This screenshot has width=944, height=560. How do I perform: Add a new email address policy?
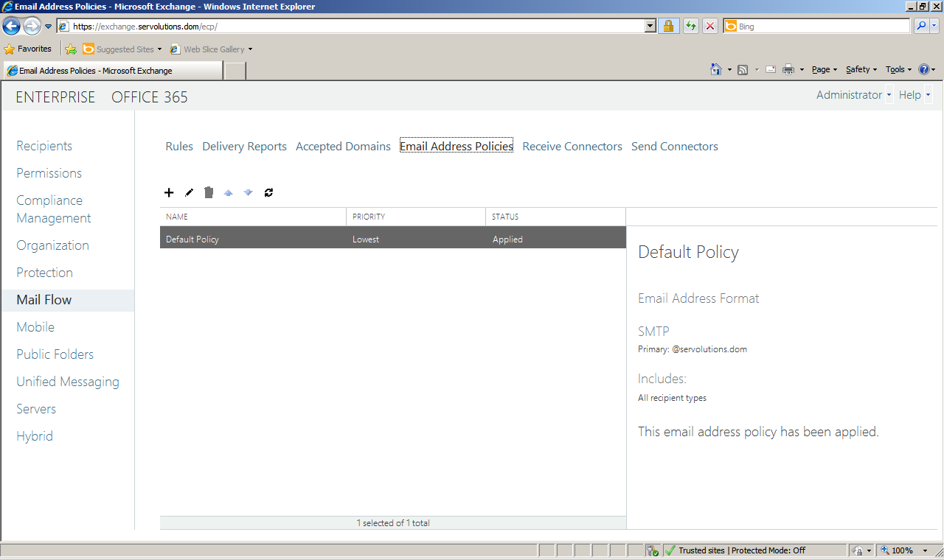[169, 192]
